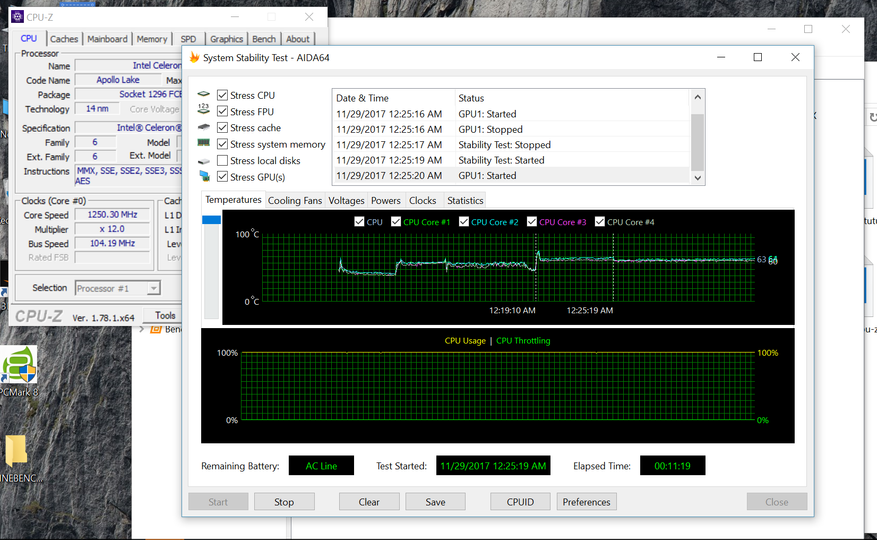877x540 pixels.
Task: Open the About tab in CPU-Z
Action: (x=298, y=39)
